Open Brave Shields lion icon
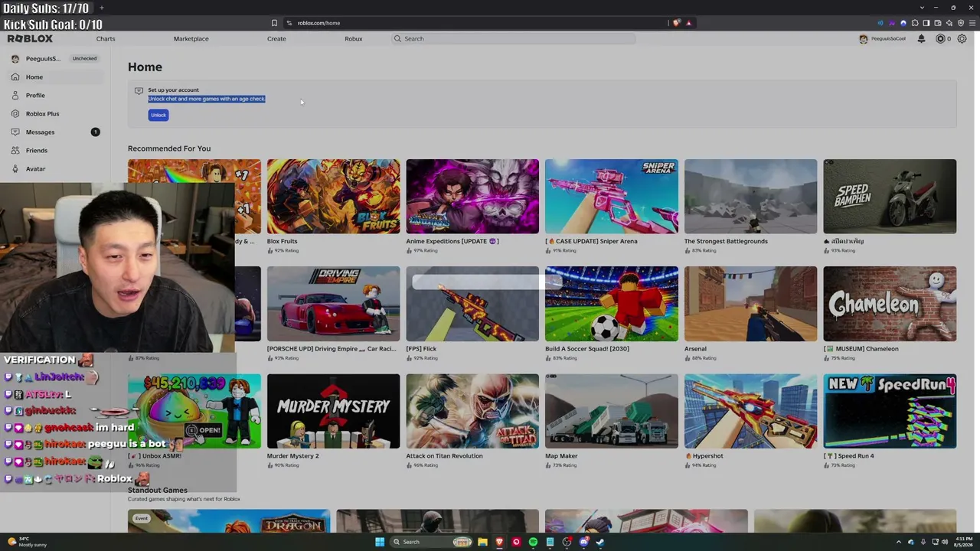The height and width of the screenshot is (551, 980). pyautogui.click(x=676, y=23)
